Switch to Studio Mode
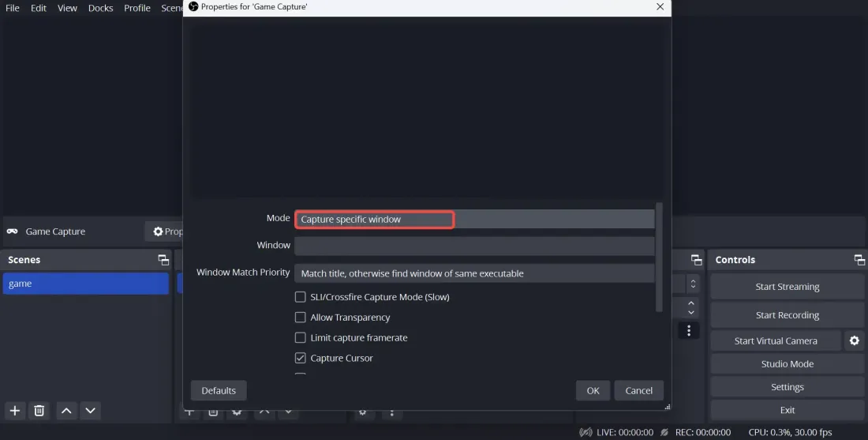Viewport: 868px width, 440px height. tap(788, 364)
